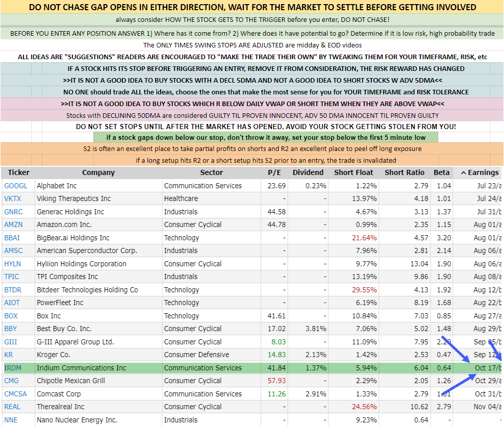The height and width of the screenshot is (426, 504).
Task: Open the BBAI ticker link
Action: point(13,238)
